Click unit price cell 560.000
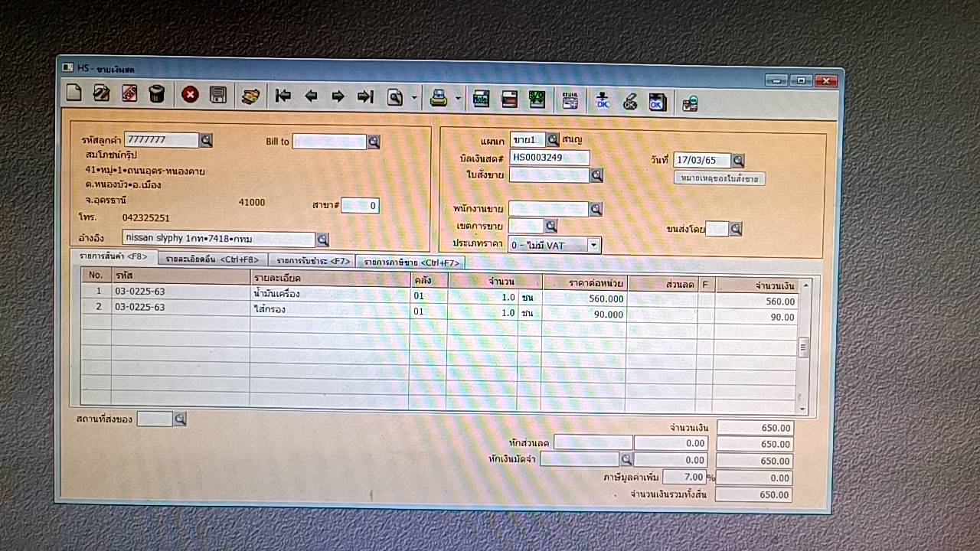This screenshot has height=551, width=980. click(584, 298)
